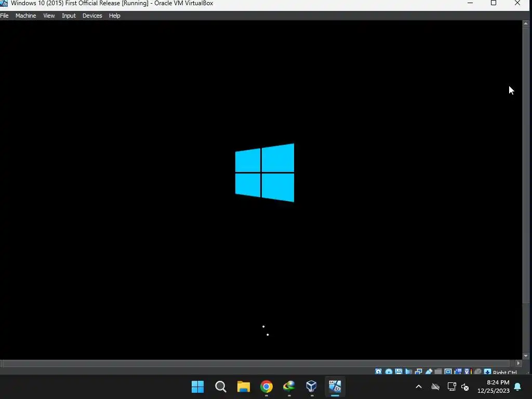Click the horizontal scrollbar right arrow
Screen dimensions: 532x399
tap(518, 363)
